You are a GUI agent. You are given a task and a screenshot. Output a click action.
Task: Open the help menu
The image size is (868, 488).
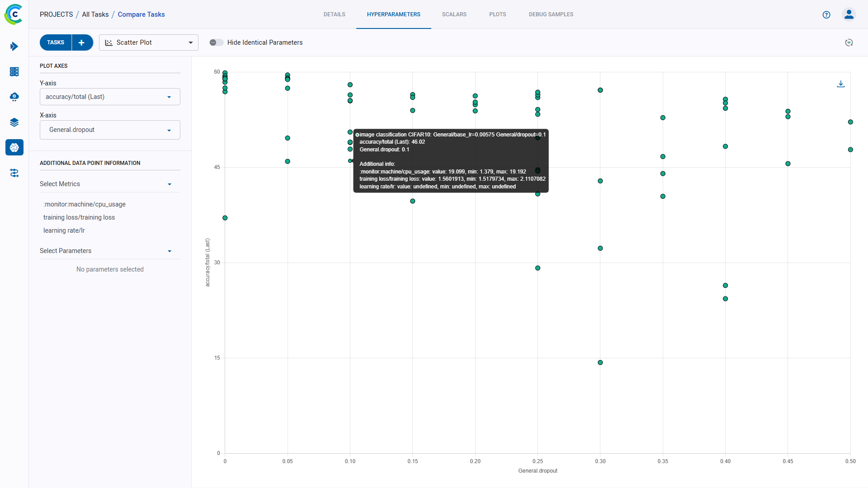coord(826,14)
